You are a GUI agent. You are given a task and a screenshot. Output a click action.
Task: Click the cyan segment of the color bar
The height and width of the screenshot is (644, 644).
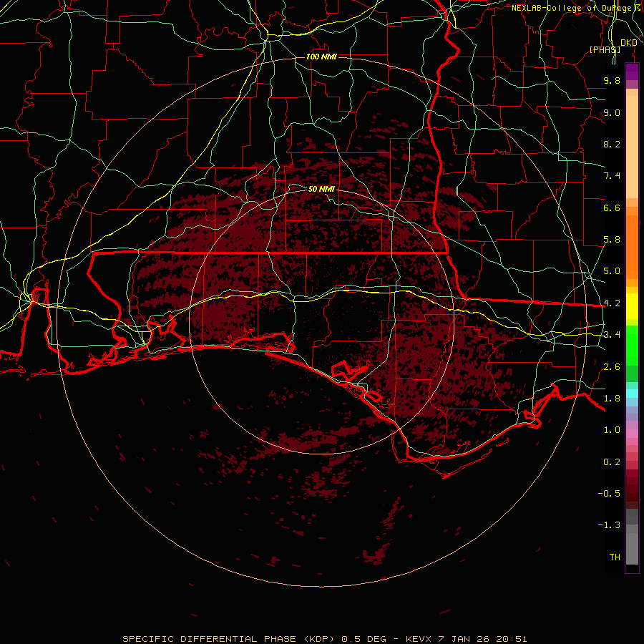click(632, 394)
